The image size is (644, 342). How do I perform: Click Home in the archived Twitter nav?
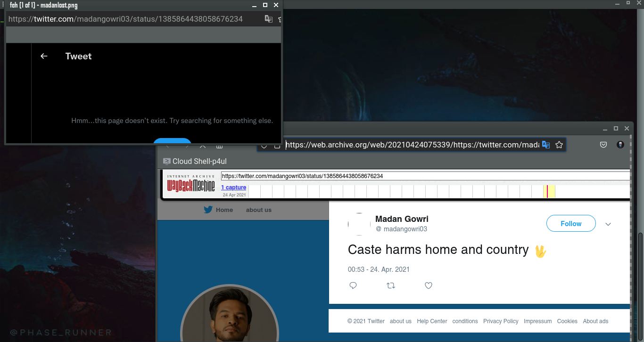tap(224, 210)
